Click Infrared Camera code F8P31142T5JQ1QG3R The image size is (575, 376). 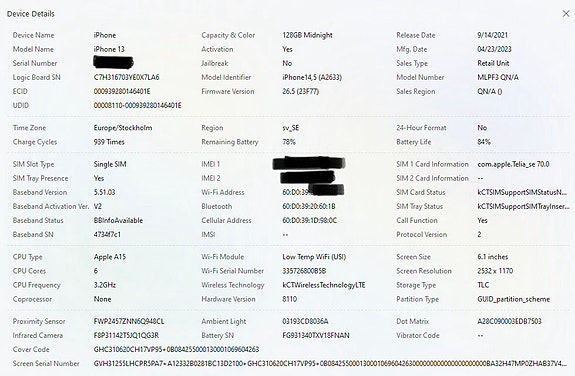tap(126, 335)
